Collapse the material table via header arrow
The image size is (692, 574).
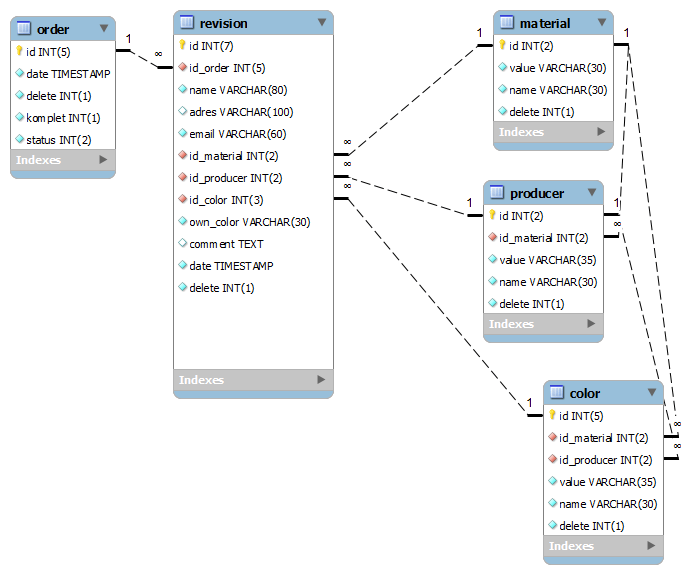coord(601,22)
